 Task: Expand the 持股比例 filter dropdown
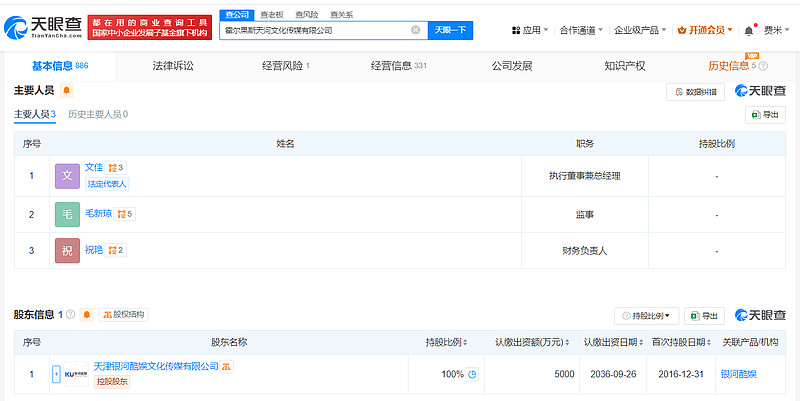point(646,316)
